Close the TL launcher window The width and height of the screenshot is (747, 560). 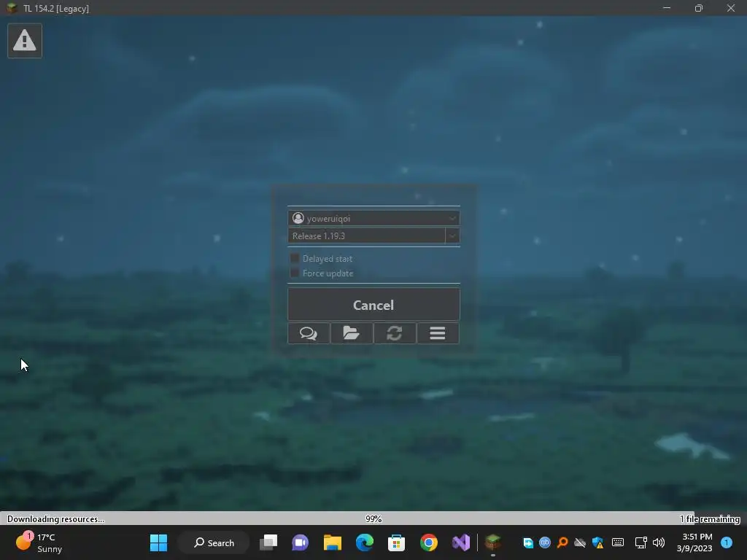click(x=731, y=8)
